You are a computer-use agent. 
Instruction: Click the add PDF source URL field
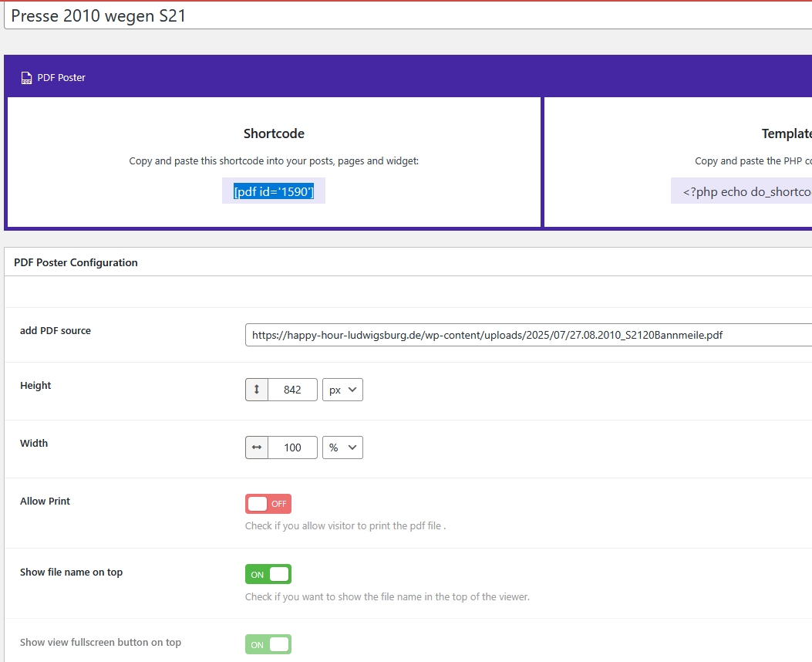click(529, 335)
